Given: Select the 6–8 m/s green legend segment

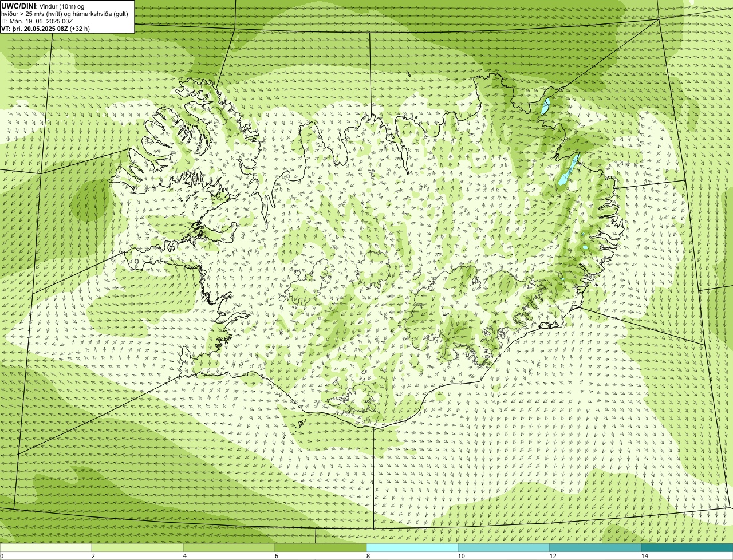Looking at the screenshot, I should 321,547.
